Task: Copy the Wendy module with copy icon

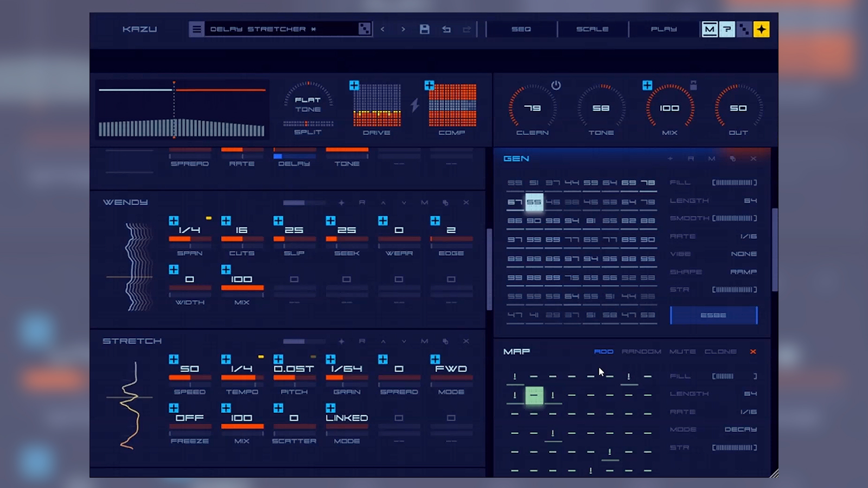Action: [x=445, y=202]
